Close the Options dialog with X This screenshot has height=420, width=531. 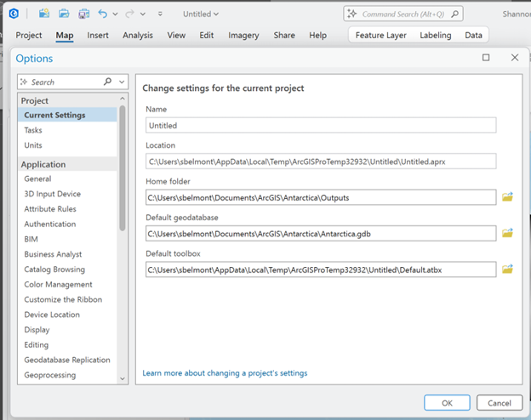tap(515, 58)
